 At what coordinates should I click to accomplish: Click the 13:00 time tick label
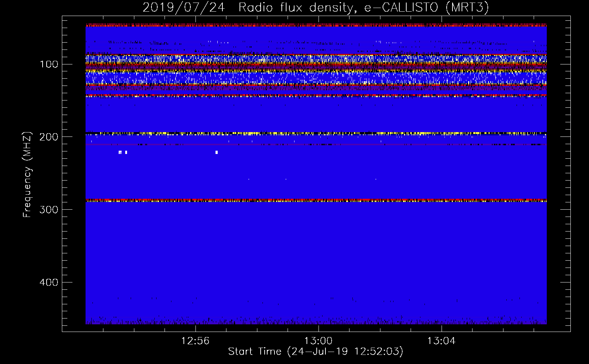(319, 341)
